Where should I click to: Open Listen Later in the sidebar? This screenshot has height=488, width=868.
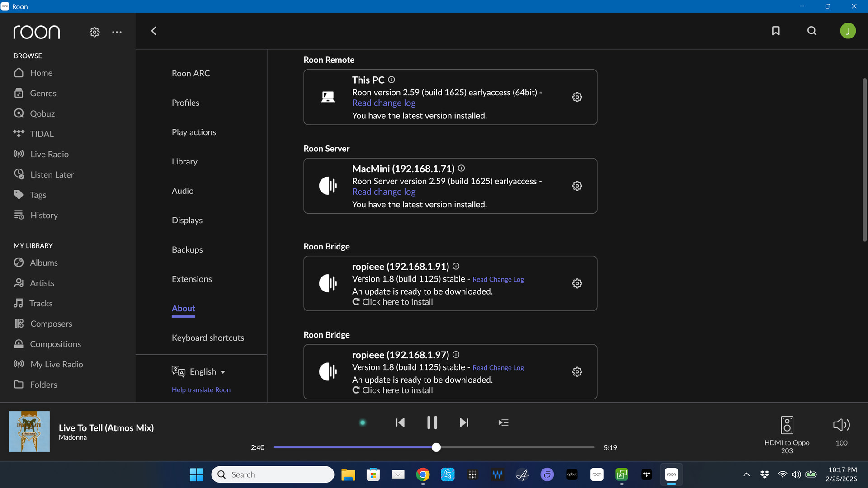(44, 174)
